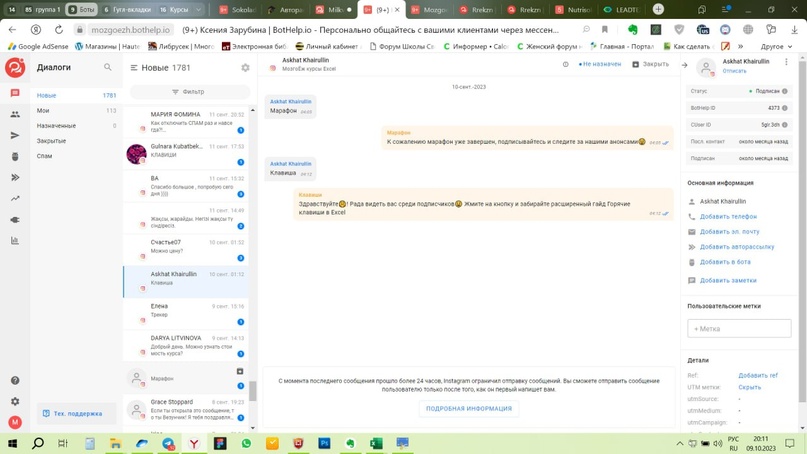Open the Фильтр dropdown
This screenshot has height=454, width=807.
point(188,92)
